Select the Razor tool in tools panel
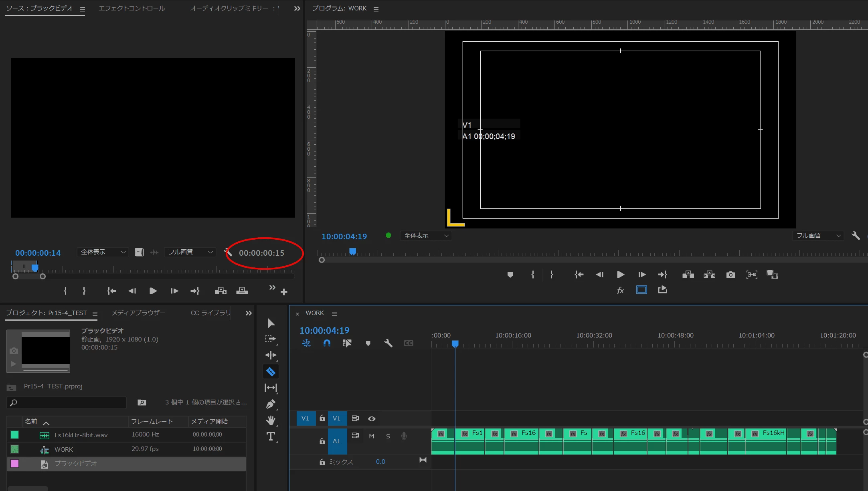The width and height of the screenshot is (868, 491). coord(271,372)
